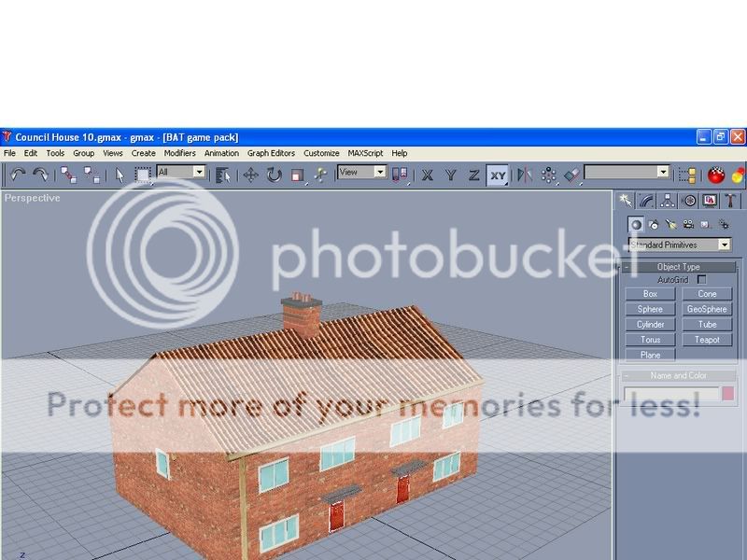
Task: Open the MAXScript menu
Action: [365, 153]
